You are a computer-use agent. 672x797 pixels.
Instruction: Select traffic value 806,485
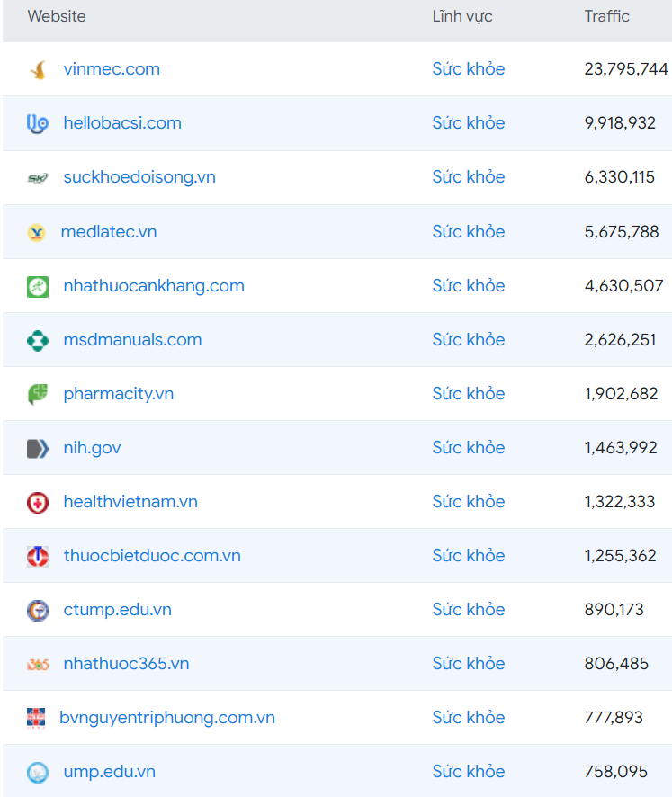click(x=616, y=663)
